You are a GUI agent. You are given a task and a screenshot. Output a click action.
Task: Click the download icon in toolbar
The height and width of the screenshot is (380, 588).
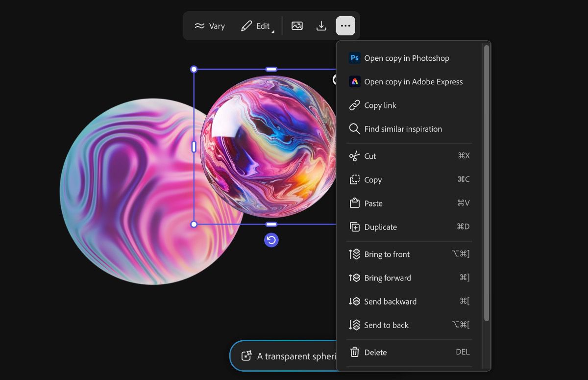click(321, 26)
